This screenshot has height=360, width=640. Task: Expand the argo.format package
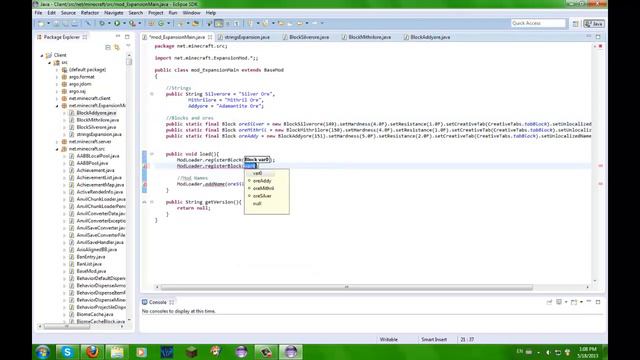57,77
